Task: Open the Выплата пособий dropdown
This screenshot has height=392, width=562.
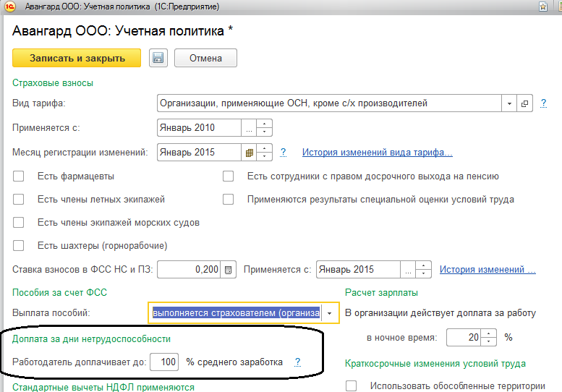Action: point(330,313)
